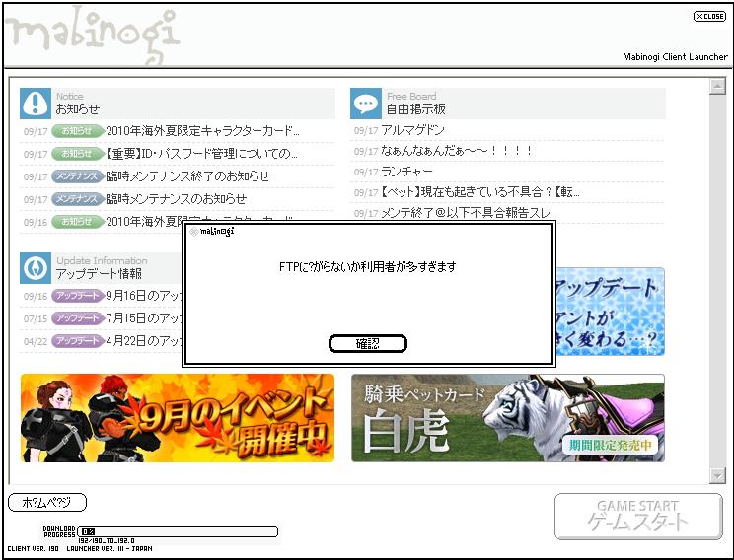The width and height of the screenshot is (734, 560).
Task: Click the Update Information compass icon
Action: coord(36,268)
